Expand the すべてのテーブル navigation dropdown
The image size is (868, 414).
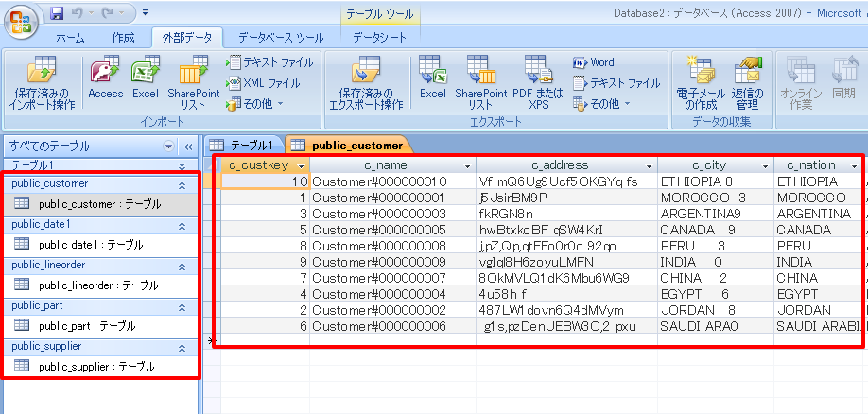tap(169, 147)
